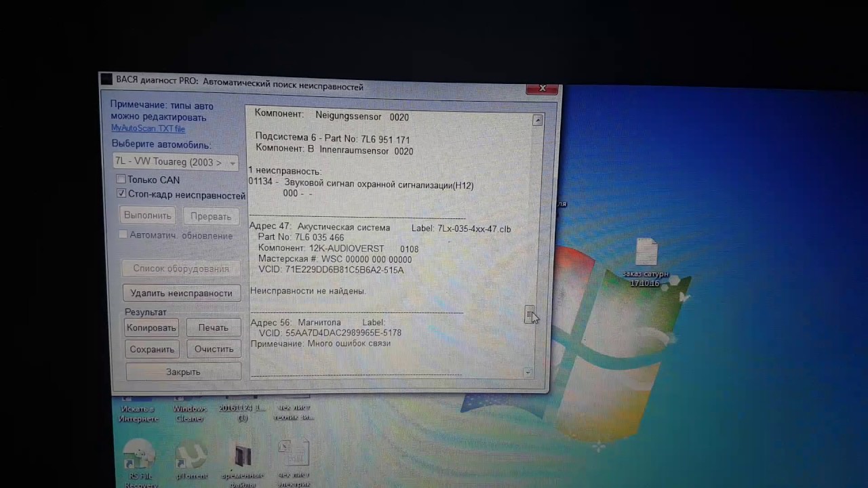Enable the 'Только CAN' checkbox

[121, 179]
